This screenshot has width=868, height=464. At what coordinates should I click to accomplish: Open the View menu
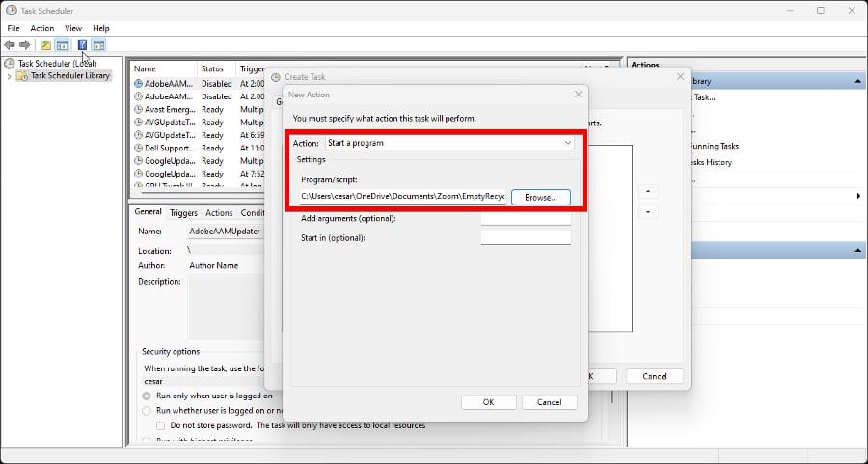(x=73, y=28)
